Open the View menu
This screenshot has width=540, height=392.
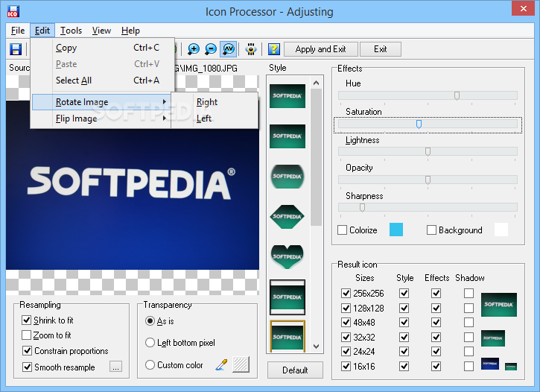coord(101,31)
